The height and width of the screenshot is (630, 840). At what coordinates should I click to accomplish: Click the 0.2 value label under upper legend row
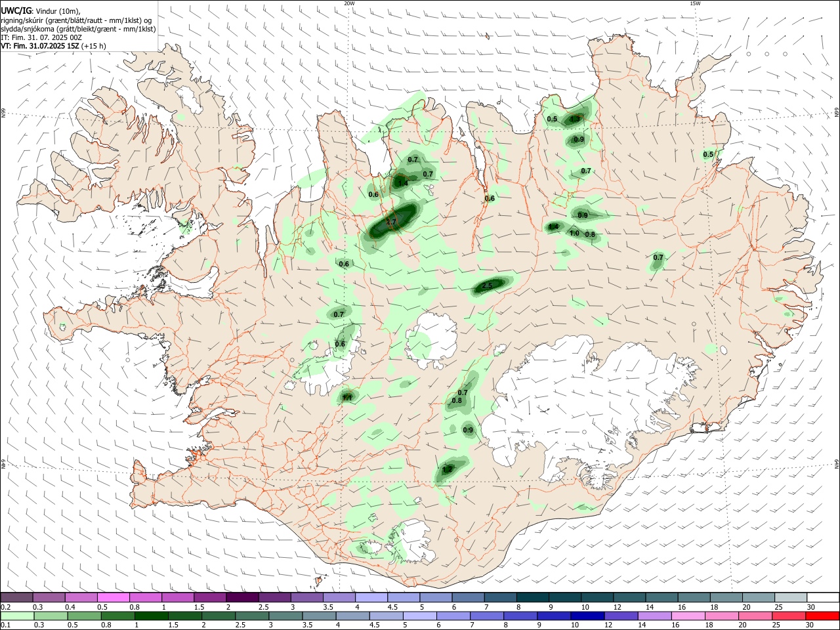pyautogui.click(x=5, y=607)
